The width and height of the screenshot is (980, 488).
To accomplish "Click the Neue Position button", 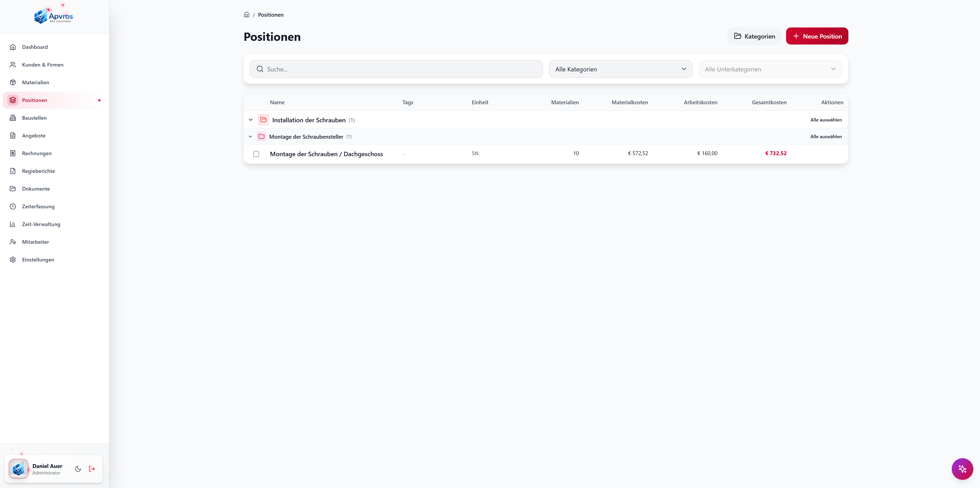I will pos(817,36).
